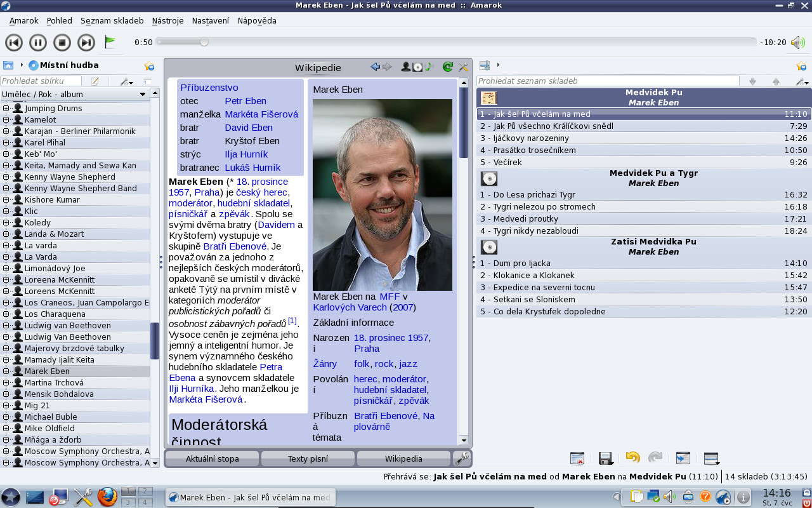Follow the jazz genre link
Screen dimensions: 812x508
(x=409, y=364)
